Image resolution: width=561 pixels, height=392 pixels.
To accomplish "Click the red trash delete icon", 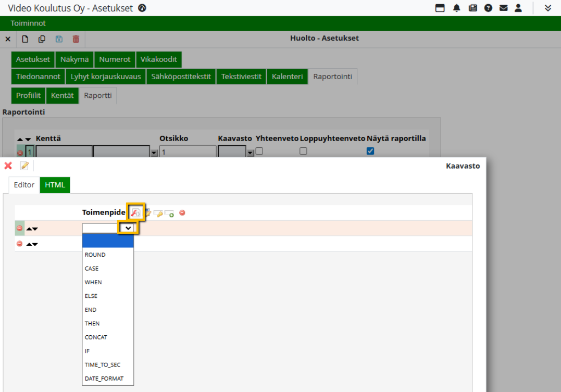I will click(76, 39).
